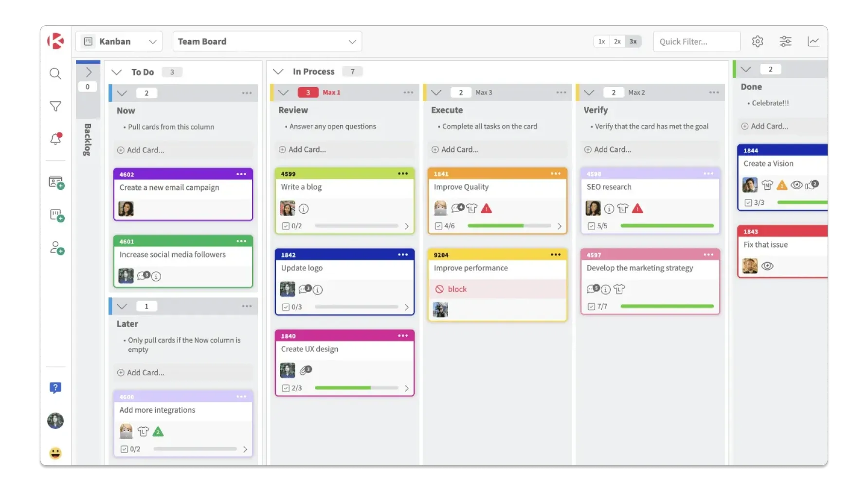
Task: Collapse the Review column chevron
Action: (x=283, y=92)
